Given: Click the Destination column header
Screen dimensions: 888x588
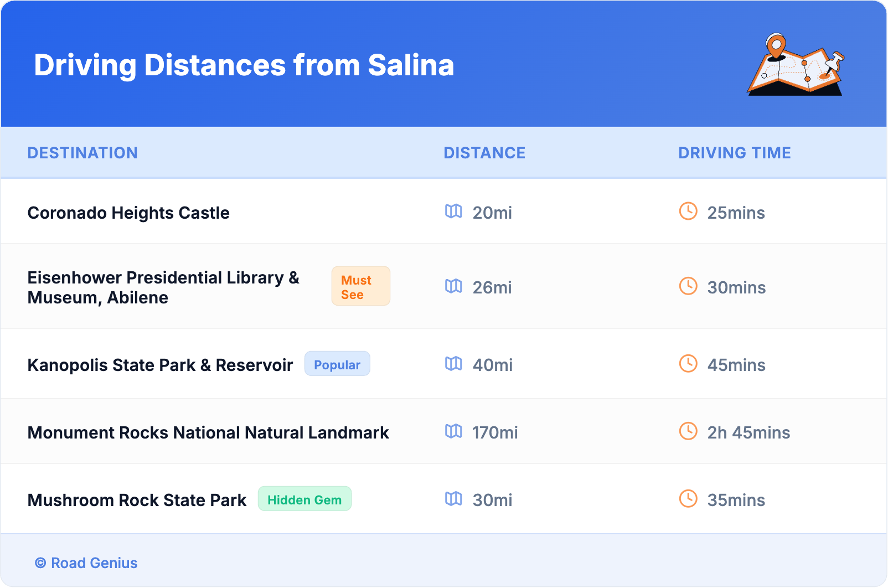Looking at the screenshot, I should point(82,153).
